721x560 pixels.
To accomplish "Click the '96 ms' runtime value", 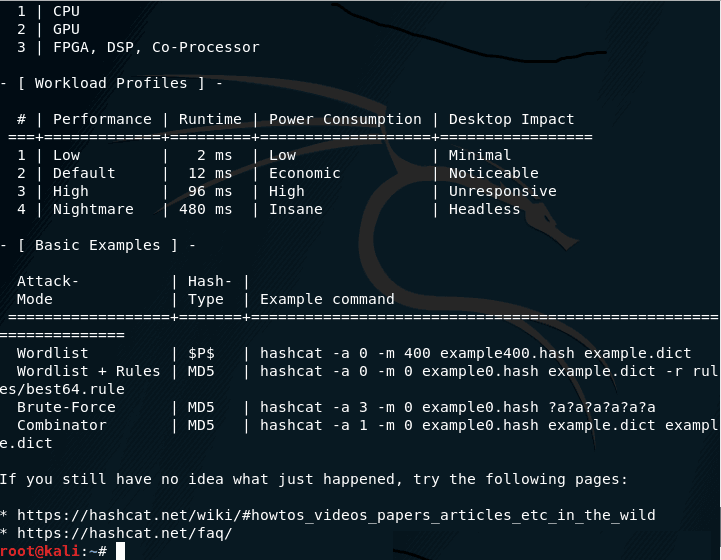I will [210, 191].
